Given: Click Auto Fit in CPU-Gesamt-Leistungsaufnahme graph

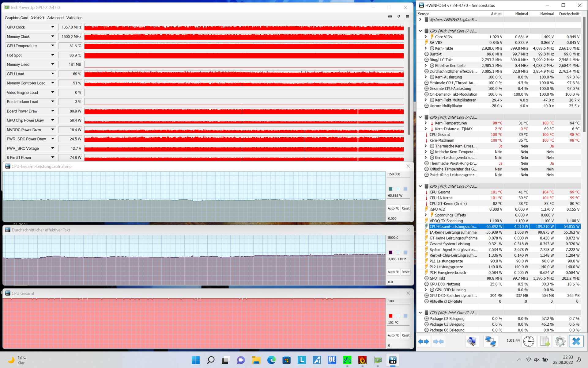Looking at the screenshot, I should tap(393, 209).
